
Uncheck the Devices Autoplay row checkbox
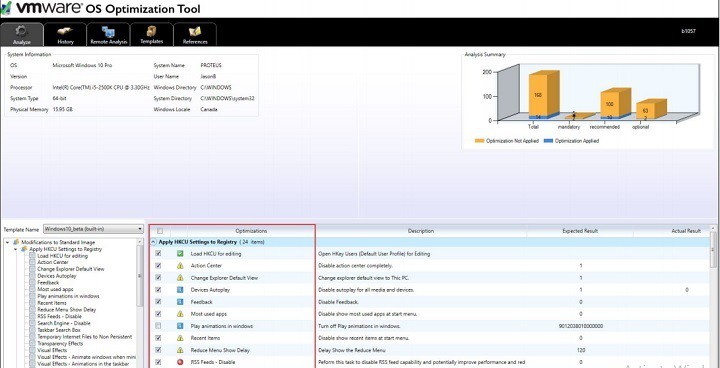coord(158,290)
